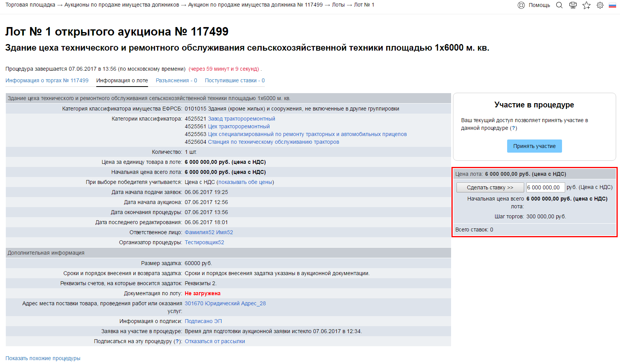Open 'Поступившие ставки - 0' tab

point(235,80)
